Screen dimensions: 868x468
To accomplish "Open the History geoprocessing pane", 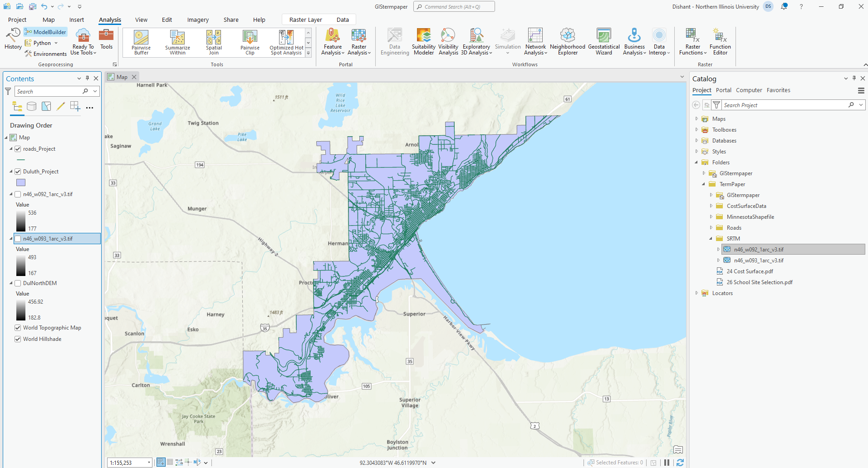I will tap(13, 39).
